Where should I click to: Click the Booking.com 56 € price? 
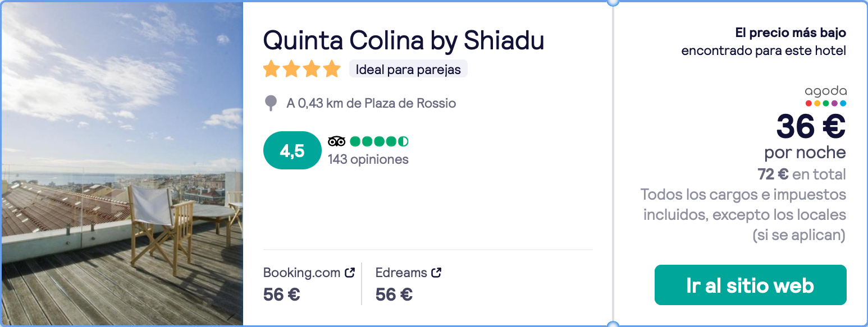pyautogui.click(x=282, y=294)
